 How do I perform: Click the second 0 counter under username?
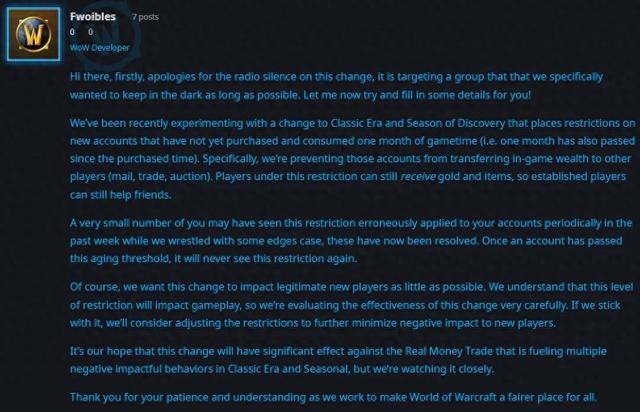[x=90, y=32]
